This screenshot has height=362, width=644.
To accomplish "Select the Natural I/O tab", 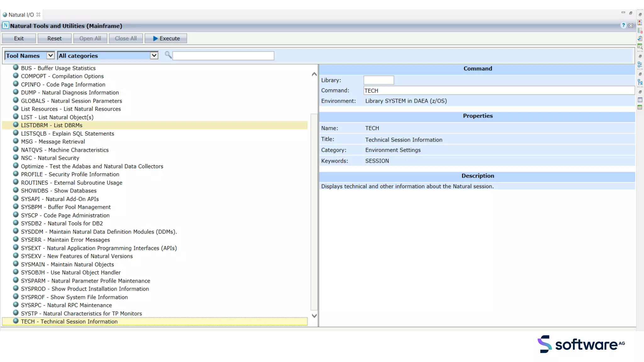I will pyautogui.click(x=21, y=15).
